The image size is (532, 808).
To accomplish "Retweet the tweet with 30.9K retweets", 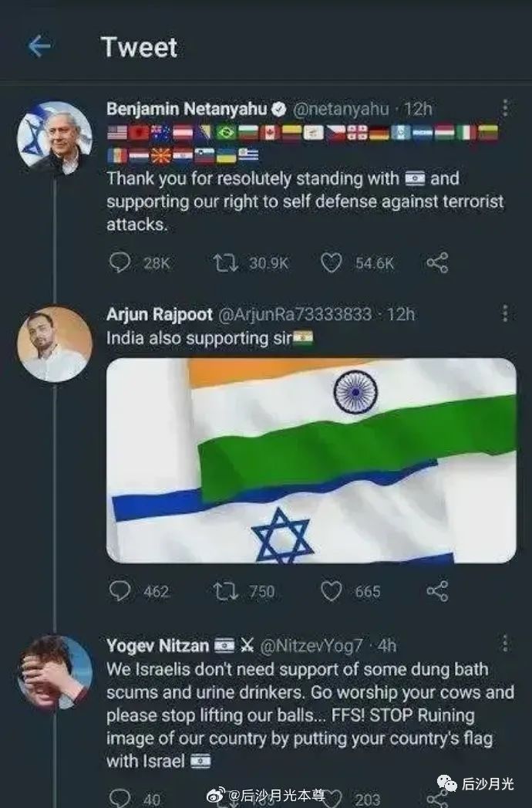I will (x=225, y=263).
